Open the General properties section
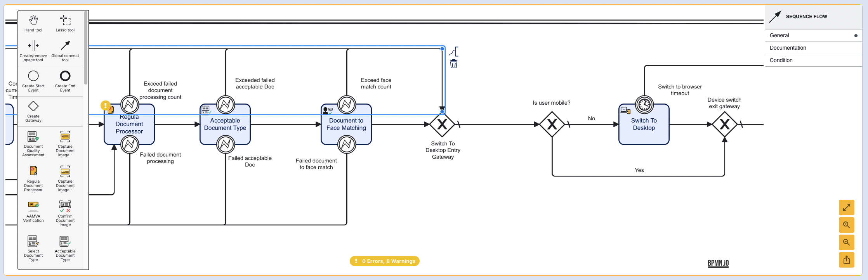This screenshot has width=868, height=280. [x=813, y=35]
